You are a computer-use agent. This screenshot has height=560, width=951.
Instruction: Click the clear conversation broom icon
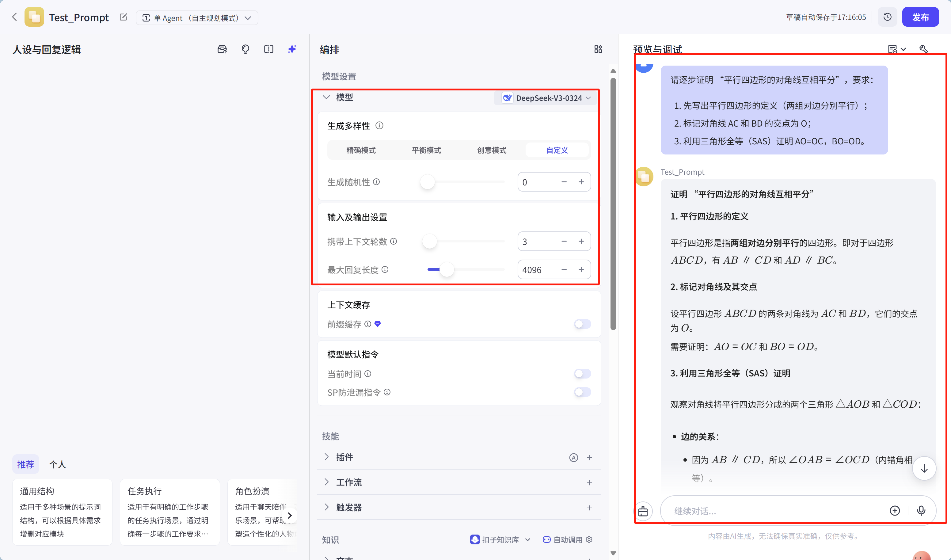tap(643, 511)
